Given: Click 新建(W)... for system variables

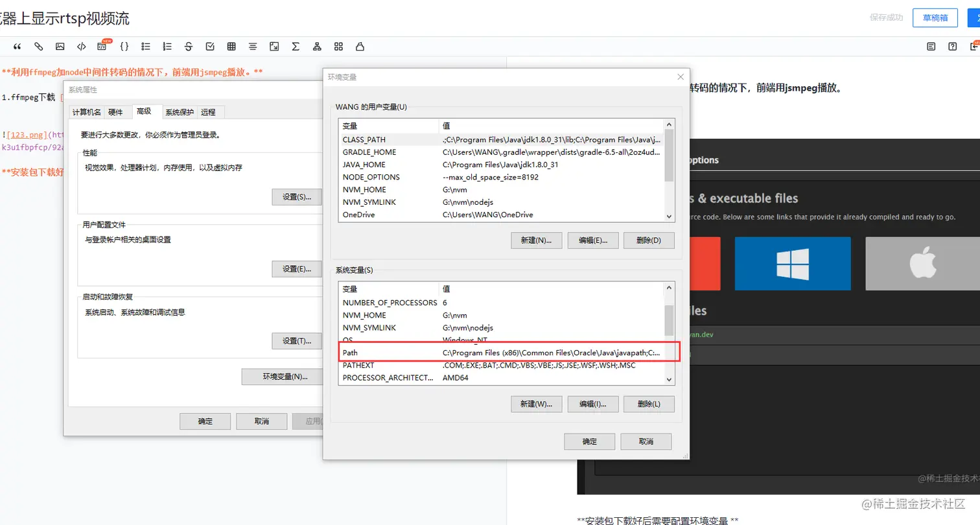Looking at the screenshot, I should pyautogui.click(x=536, y=404).
